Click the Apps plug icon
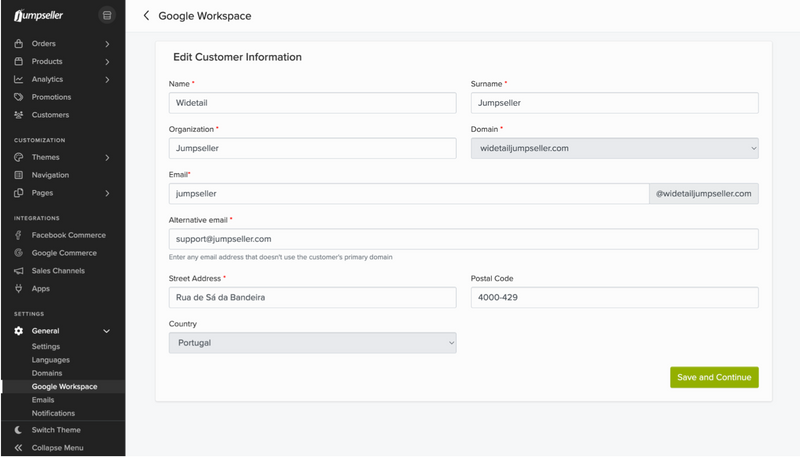 [x=19, y=289]
